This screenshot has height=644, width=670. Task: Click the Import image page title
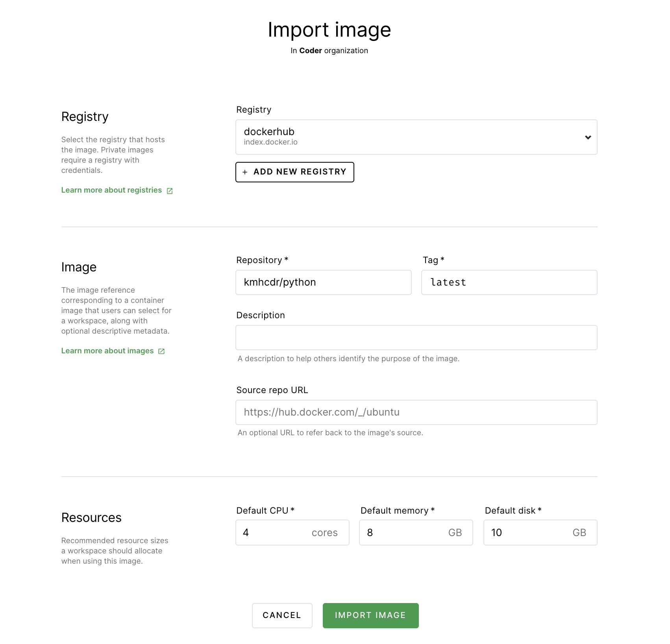(x=329, y=29)
